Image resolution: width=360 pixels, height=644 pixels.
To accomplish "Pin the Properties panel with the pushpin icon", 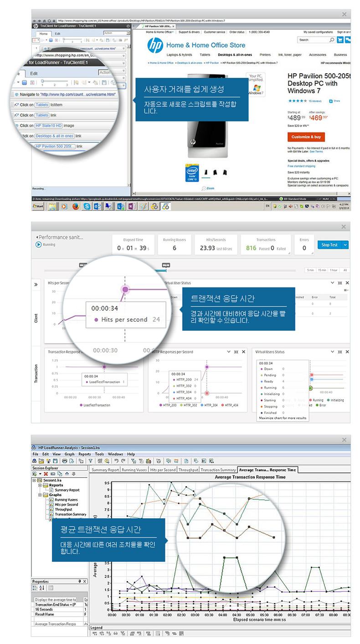I will click(x=79, y=581).
